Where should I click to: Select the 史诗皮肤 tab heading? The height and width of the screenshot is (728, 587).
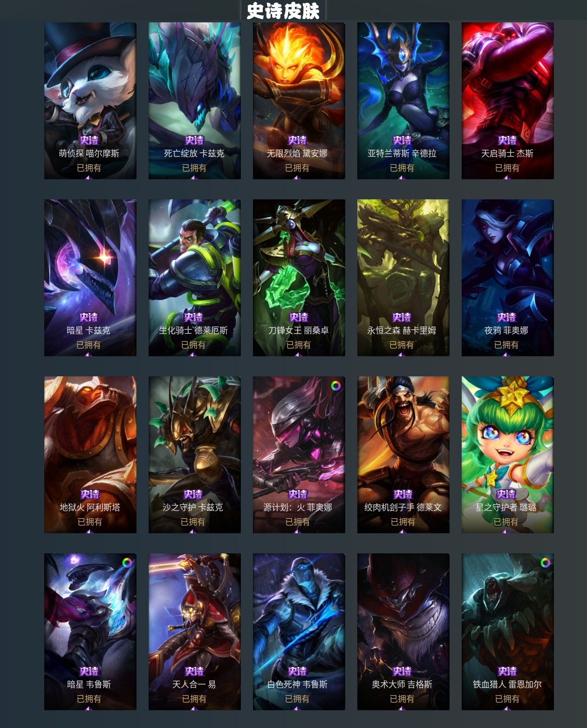(x=283, y=11)
